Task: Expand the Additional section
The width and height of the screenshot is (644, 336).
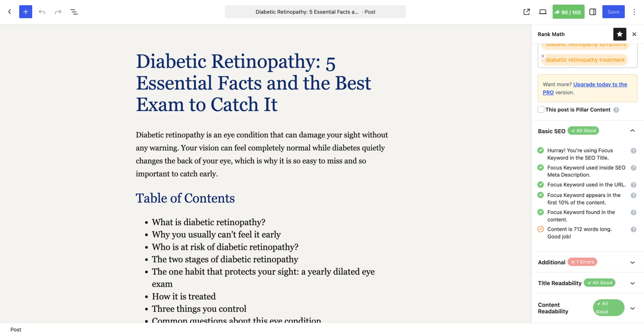Action: 632,262
